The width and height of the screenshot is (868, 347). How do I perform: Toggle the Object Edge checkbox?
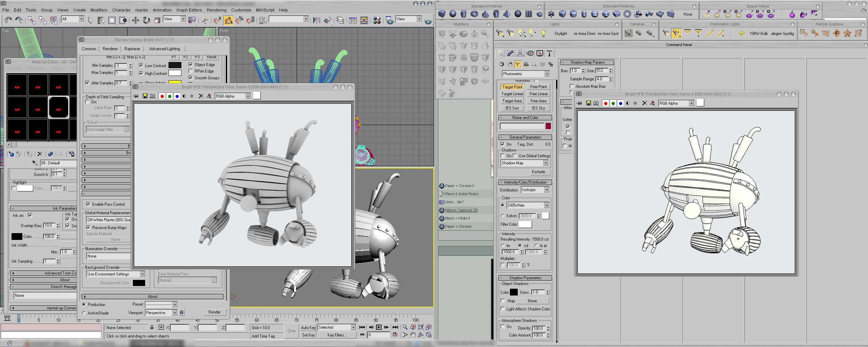(191, 64)
